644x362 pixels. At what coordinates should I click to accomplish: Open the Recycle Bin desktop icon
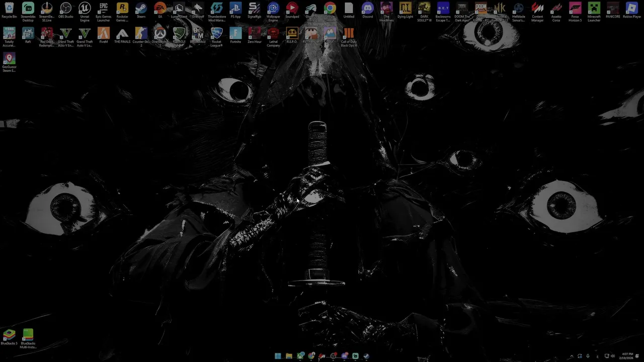9,11
